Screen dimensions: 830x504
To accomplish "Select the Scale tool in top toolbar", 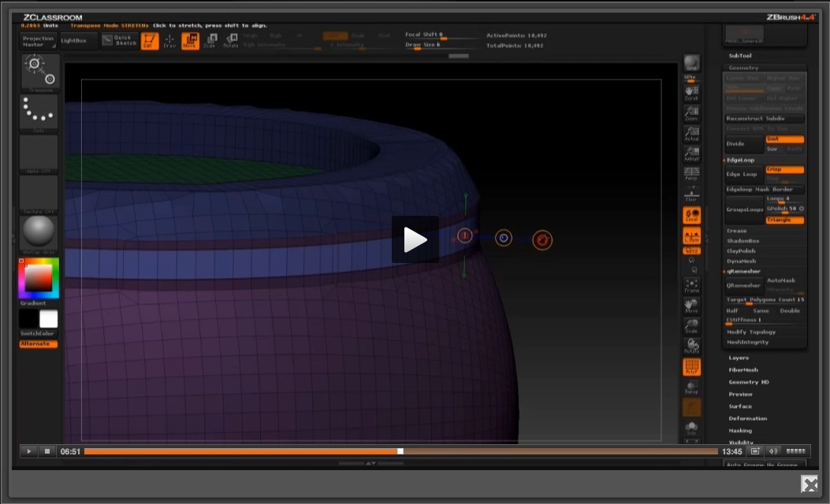I will click(x=210, y=40).
